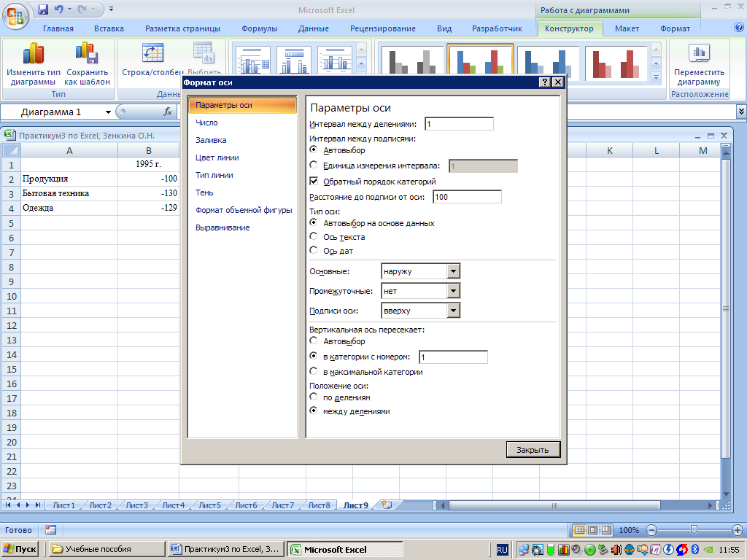Choose the all-blue chart style thumbnail

(x=548, y=61)
